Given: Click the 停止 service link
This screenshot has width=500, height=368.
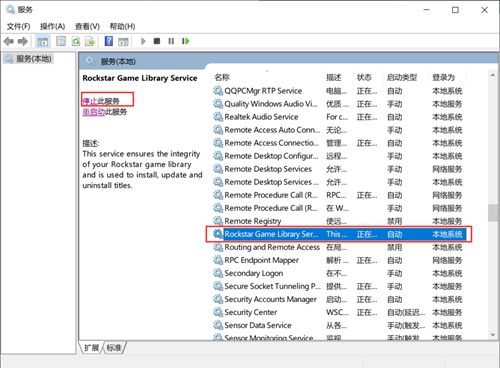Looking at the screenshot, I should (x=90, y=101).
